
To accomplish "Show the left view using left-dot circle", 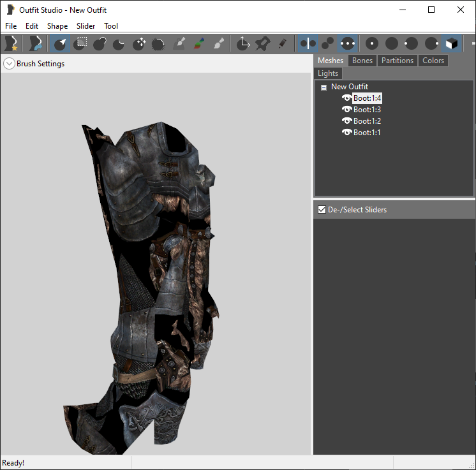I will (411, 43).
